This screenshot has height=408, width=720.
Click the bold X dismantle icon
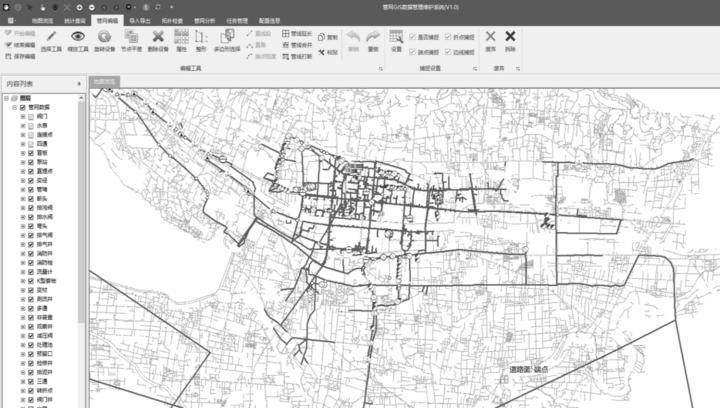point(510,36)
